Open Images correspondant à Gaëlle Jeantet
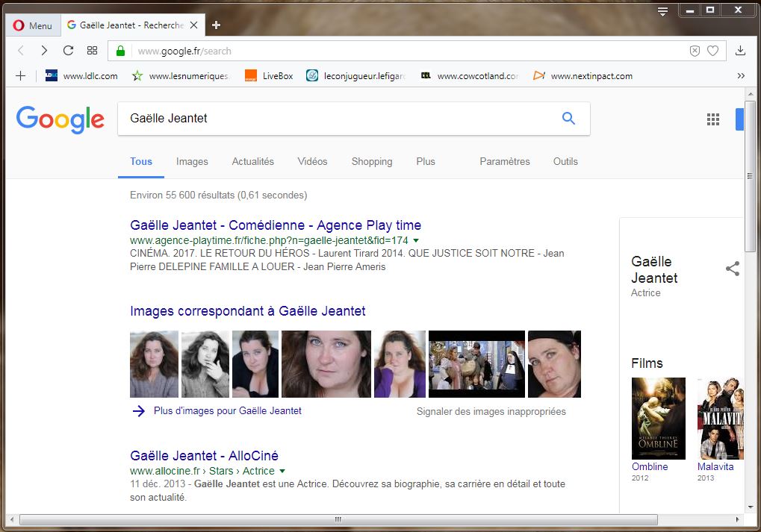This screenshot has width=761, height=532. pos(247,311)
